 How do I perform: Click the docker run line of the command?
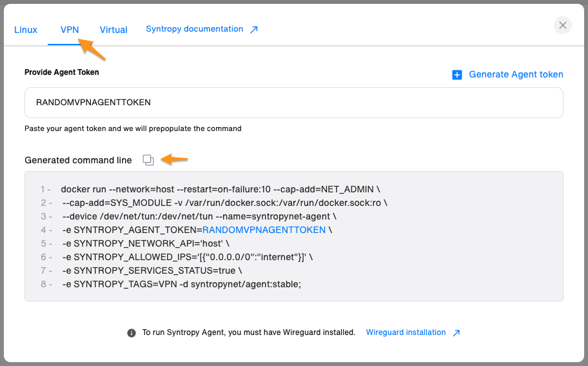click(220, 189)
